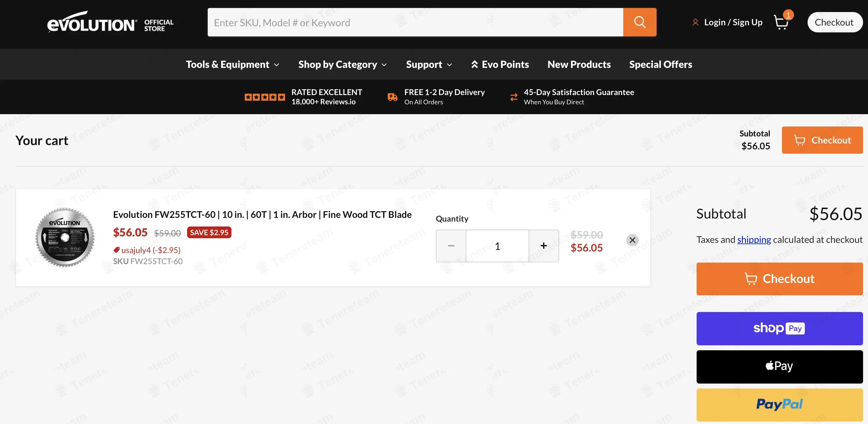Decrease quantity with the minus button
The image size is (868, 424).
[x=451, y=246]
